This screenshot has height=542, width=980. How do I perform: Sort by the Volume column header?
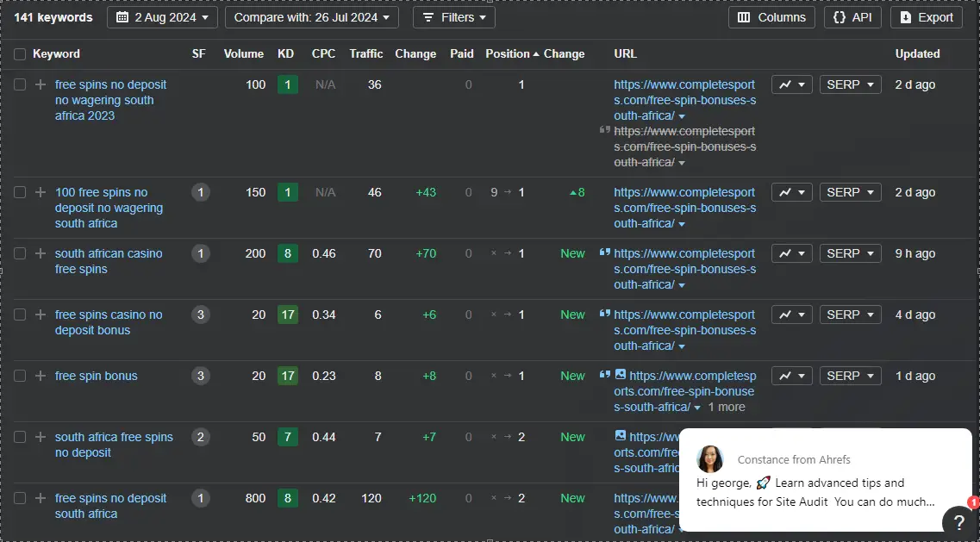[x=243, y=53]
